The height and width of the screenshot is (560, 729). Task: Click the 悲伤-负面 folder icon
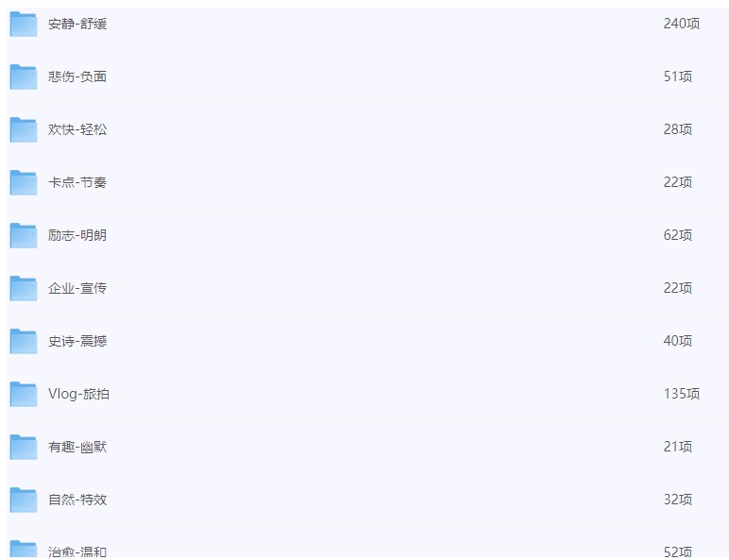24,76
